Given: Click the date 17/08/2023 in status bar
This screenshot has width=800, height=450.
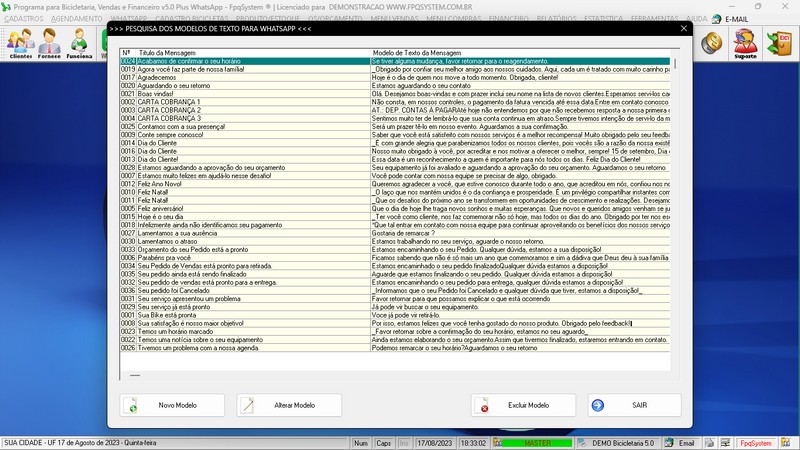Looking at the screenshot, I should tap(434, 443).
